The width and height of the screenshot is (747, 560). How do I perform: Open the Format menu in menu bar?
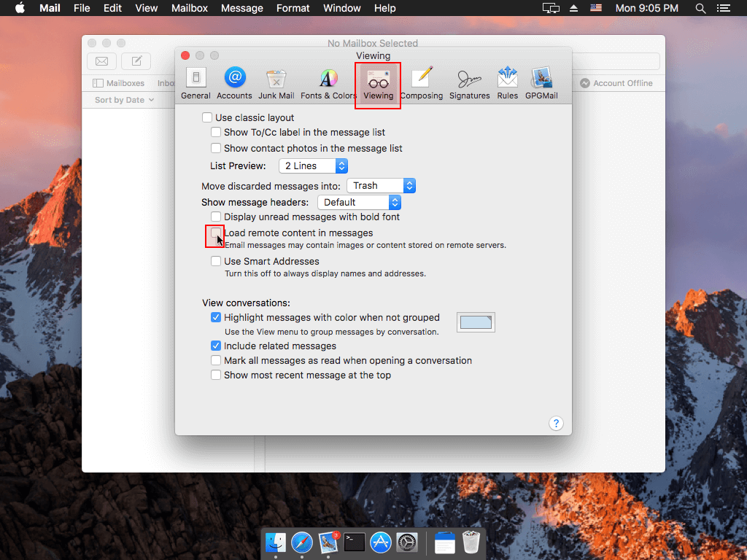pos(293,8)
